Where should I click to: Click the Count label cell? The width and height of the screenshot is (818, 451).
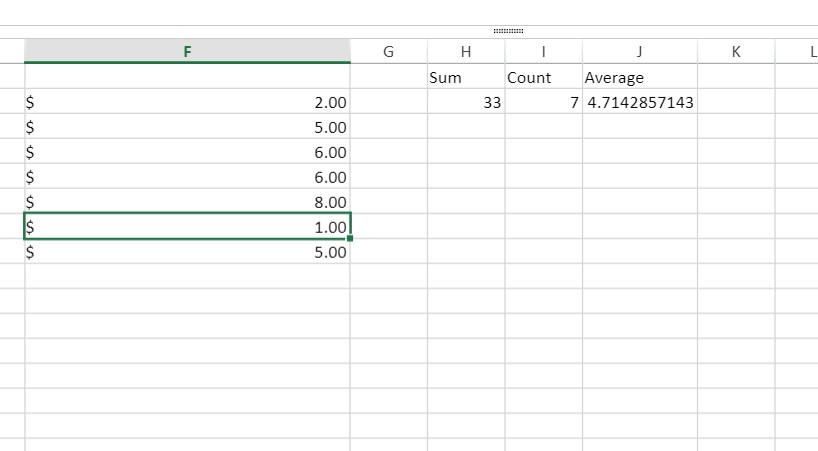click(543, 77)
